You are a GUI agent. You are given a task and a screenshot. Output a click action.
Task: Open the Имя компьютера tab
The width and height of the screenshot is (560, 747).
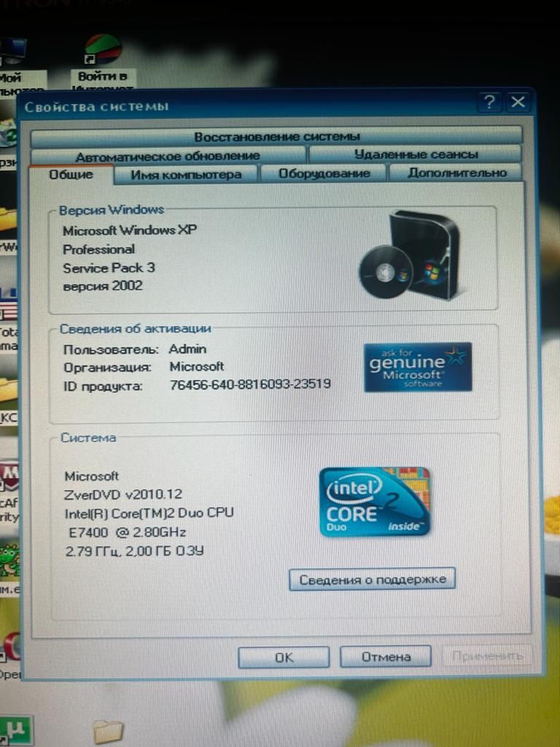click(186, 174)
